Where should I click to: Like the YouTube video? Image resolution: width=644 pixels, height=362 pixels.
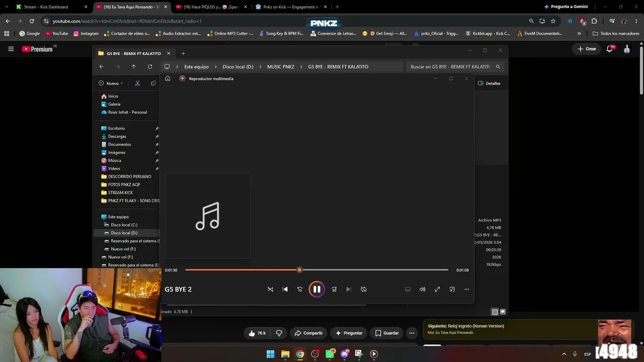coord(257,333)
